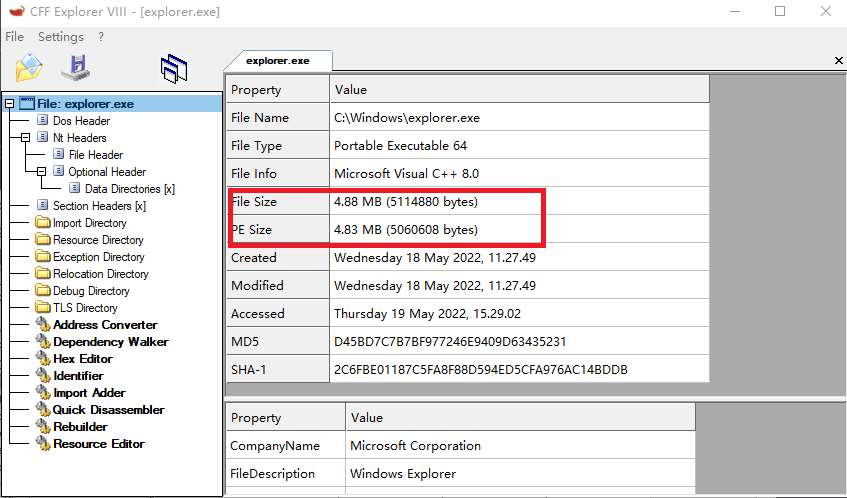This screenshot has height=498, width=847.
Task: Open the Hex Editor tool
Action: pyautogui.click(x=82, y=359)
